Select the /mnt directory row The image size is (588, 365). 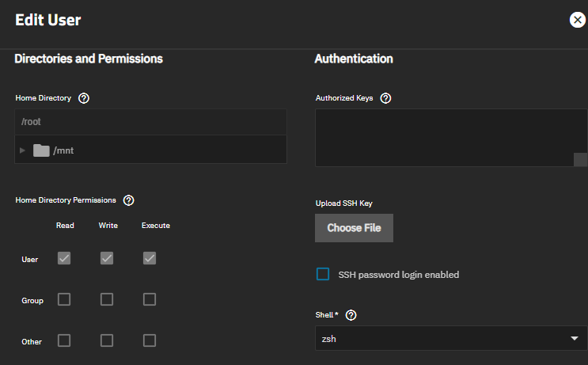click(x=150, y=150)
